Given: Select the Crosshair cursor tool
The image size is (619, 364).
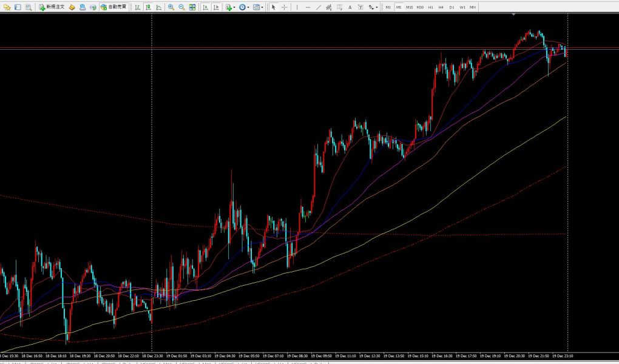Looking at the screenshot, I should coord(284,7).
